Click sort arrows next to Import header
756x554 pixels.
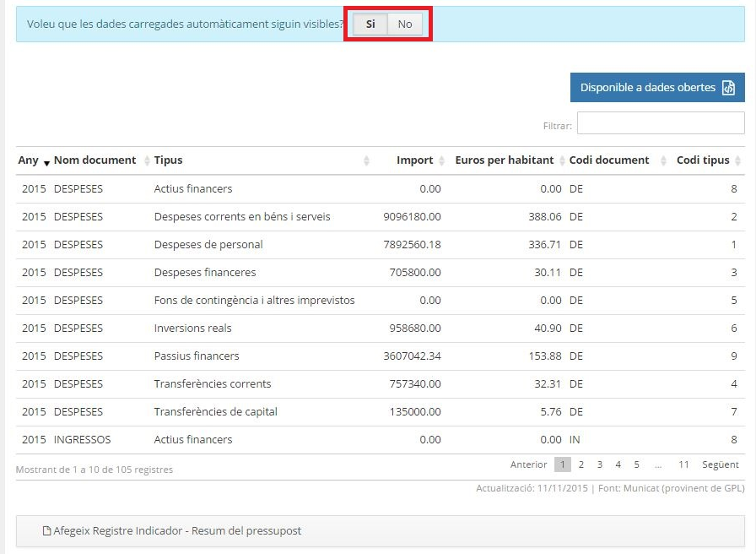[x=442, y=160]
